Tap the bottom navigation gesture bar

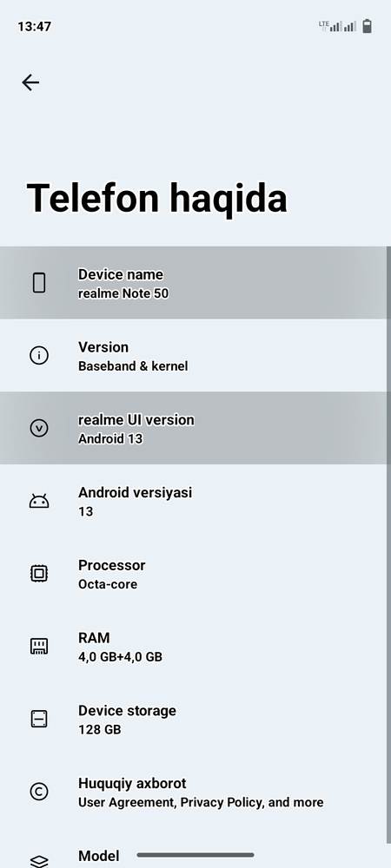pos(195,855)
